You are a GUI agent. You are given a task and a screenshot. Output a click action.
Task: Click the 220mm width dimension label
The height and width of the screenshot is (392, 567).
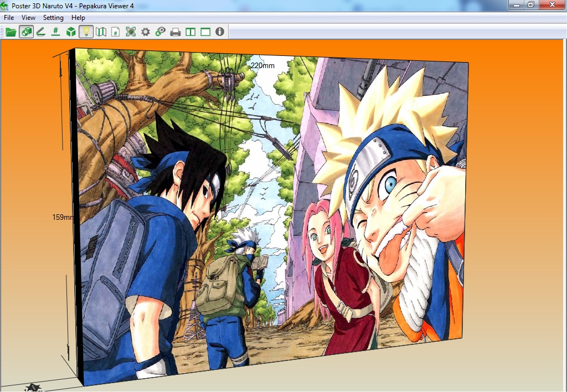click(x=262, y=65)
